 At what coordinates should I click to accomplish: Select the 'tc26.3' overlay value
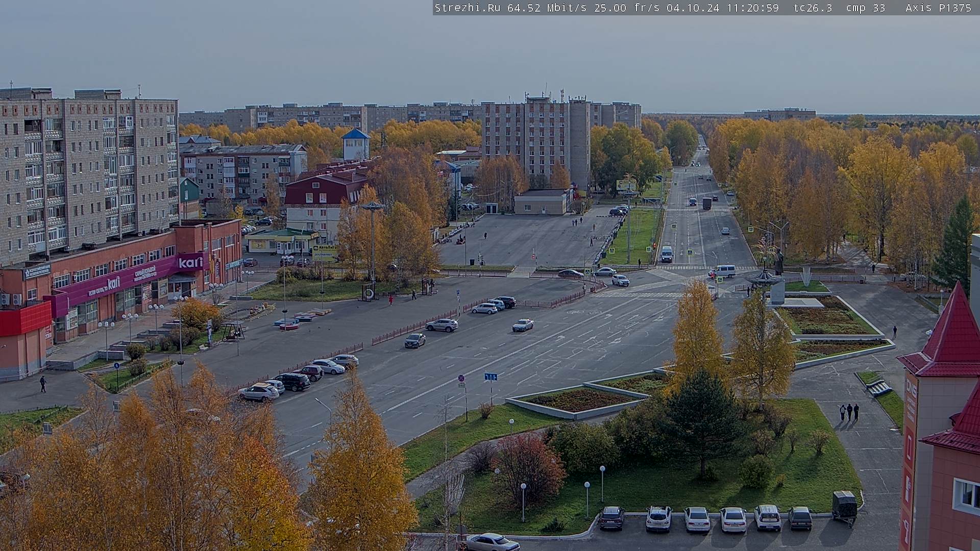pyautogui.click(x=813, y=8)
